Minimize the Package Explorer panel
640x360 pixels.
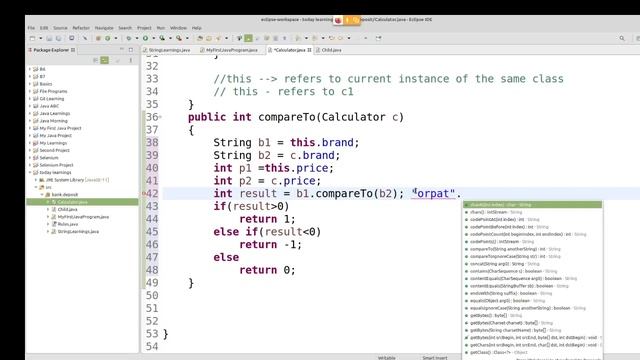pyautogui.click(x=122, y=50)
